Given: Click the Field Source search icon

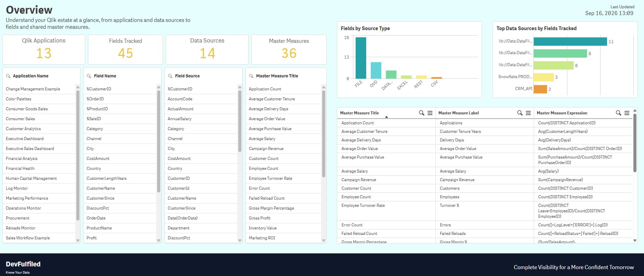Looking at the screenshot, I should tap(170, 76).
